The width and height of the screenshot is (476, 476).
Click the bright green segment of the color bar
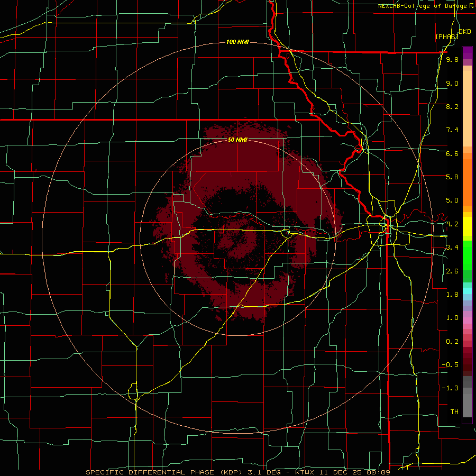(467, 255)
